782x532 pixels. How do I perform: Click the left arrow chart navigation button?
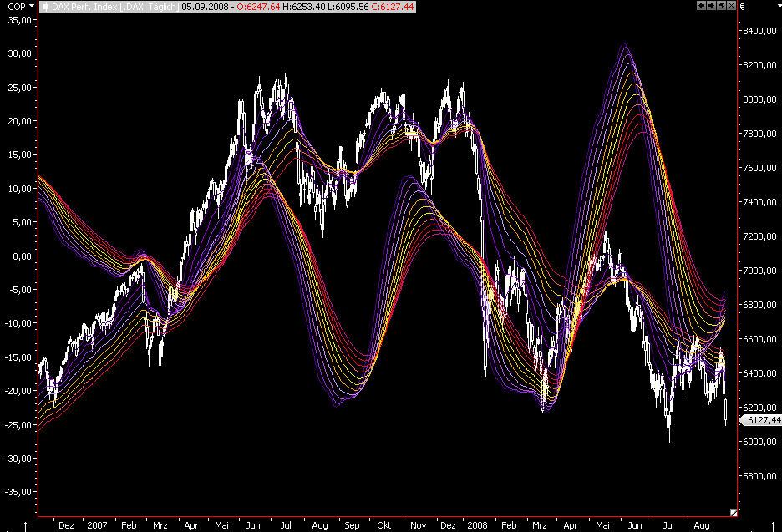click(701, 6)
